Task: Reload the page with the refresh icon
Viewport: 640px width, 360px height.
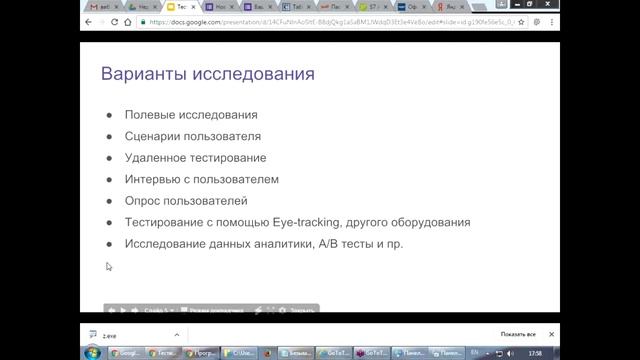Action: pyautogui.click(x=114, y=22)
